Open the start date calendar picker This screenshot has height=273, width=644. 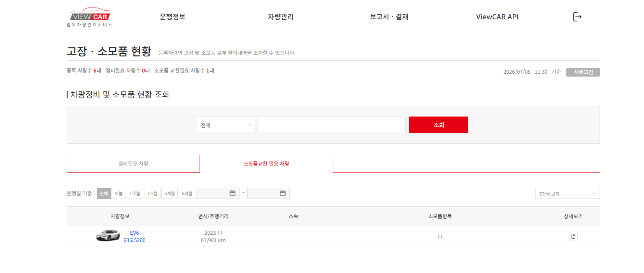[x=232, y=193]
